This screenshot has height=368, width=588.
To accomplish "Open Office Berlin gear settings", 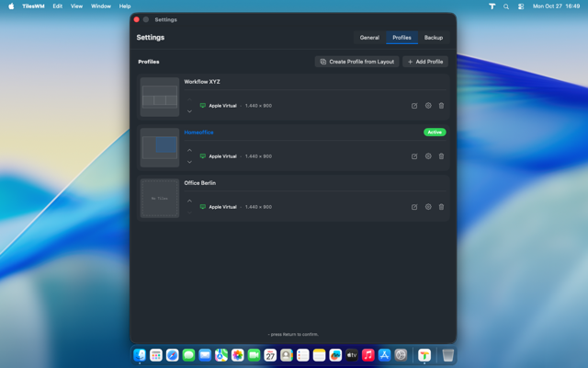I will pyautogui.click(x=428, y=207).
